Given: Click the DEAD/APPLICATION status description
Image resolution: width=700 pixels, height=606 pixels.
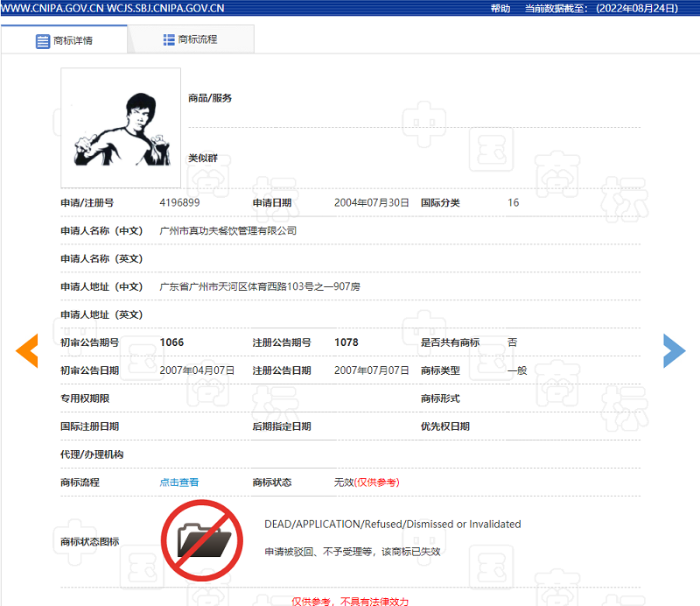Looking at the screenshot, I should [392, 525].
